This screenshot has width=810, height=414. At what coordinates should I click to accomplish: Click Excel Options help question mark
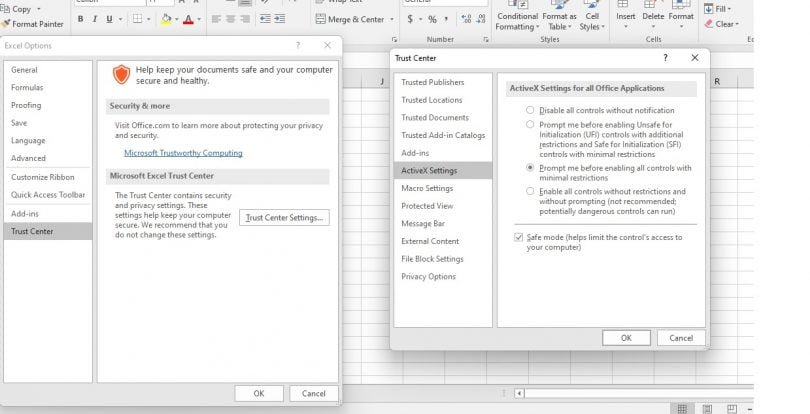pyautogui.click(x=298, y=45)
